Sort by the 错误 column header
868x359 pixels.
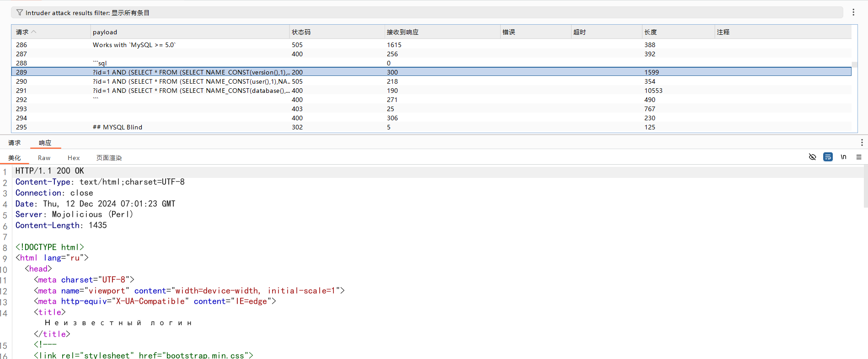coord(536,32)
